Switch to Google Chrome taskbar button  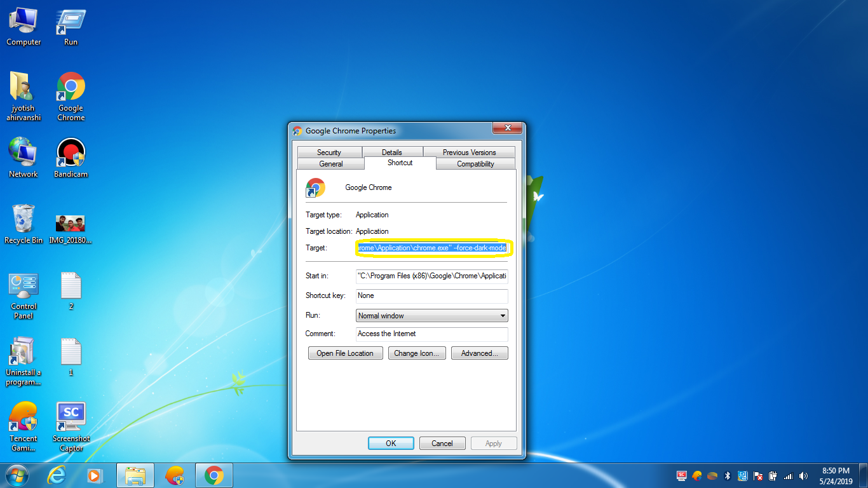[x=214, y=475]
